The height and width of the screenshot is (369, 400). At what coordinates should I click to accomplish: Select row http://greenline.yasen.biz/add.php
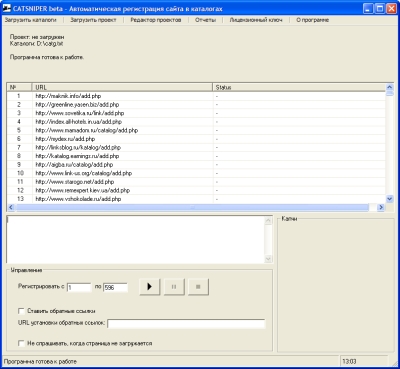(196, 105)
